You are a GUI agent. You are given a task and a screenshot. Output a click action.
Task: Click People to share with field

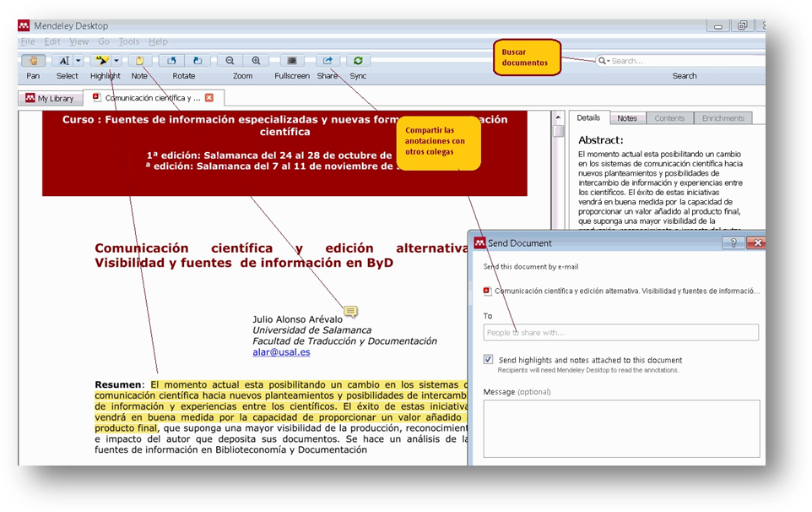coord(621,332)
